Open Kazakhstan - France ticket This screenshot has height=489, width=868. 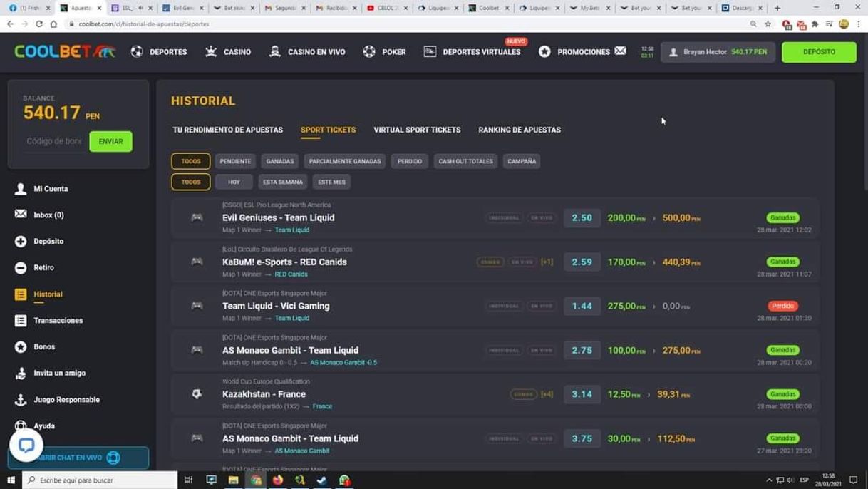click(495, 394)
